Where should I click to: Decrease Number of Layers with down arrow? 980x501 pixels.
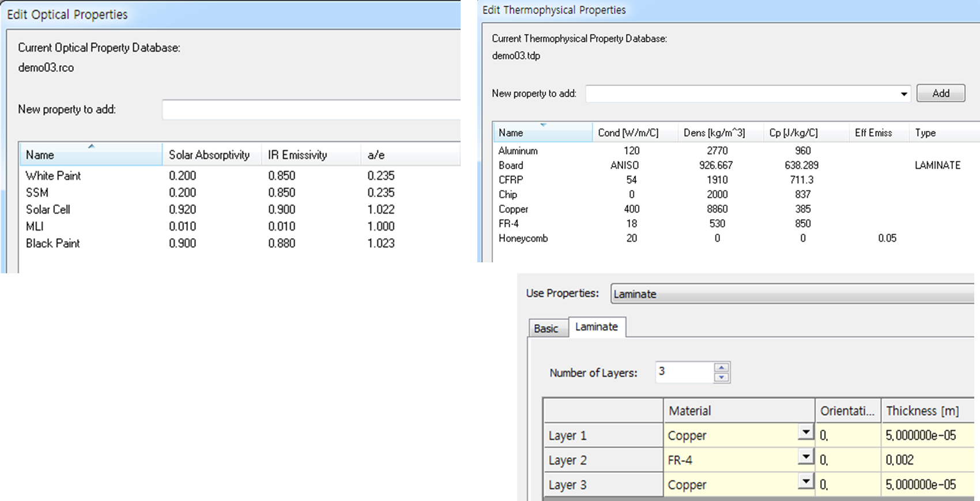point(721,377)
